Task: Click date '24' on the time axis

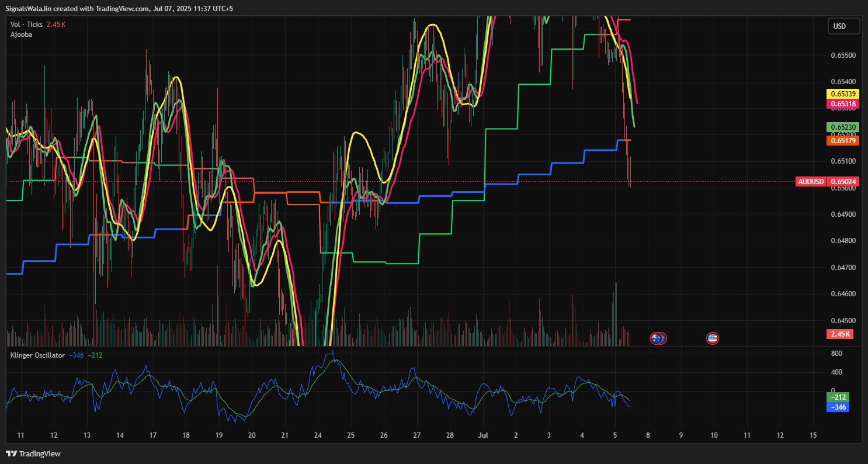Action: point(318,435)
